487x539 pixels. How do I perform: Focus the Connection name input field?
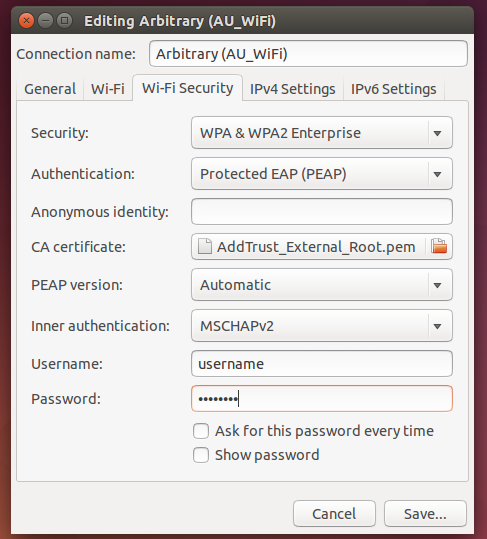(308, 54)
